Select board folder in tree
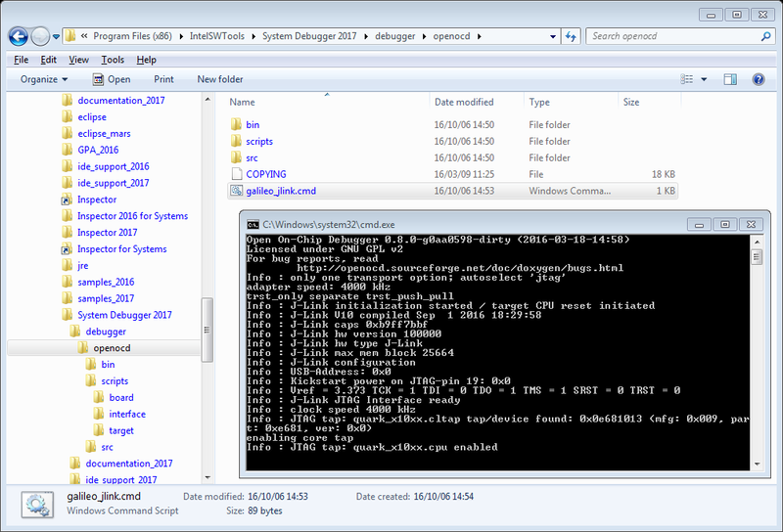This screenshot has height=532, width=783. coord(121,397)
